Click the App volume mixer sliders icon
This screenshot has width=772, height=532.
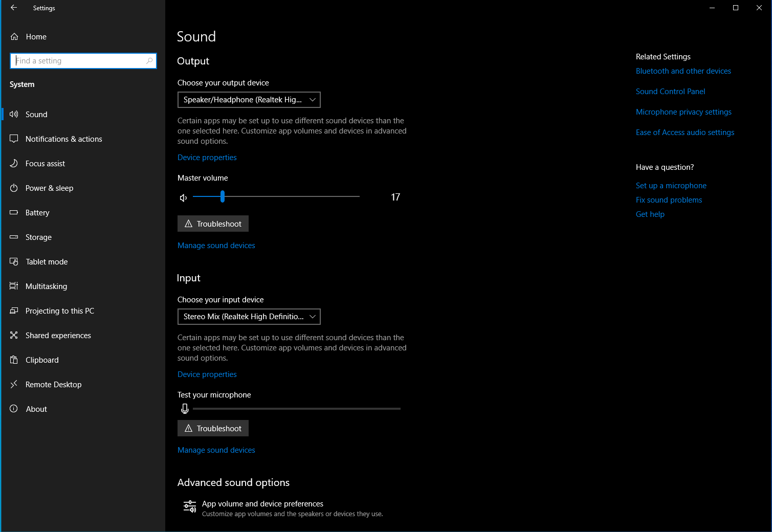point(189,506)
